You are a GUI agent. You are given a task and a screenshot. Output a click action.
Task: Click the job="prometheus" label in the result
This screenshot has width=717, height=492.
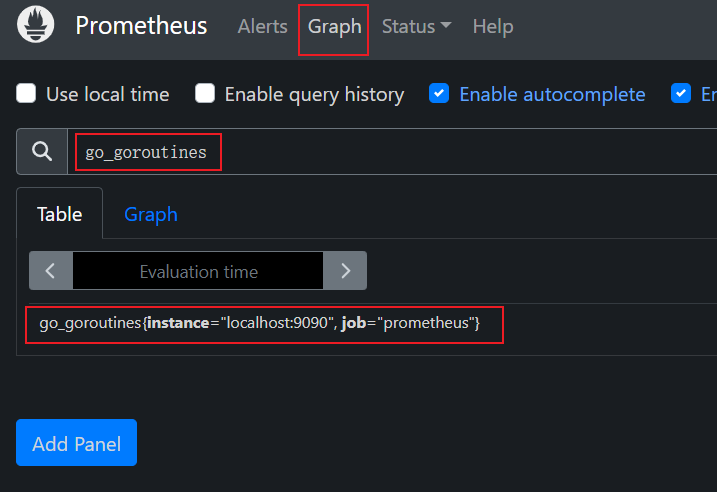pos(410,324)
